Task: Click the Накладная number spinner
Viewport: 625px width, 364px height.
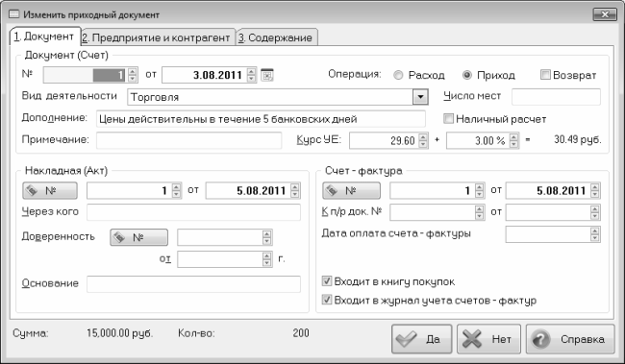Action: 177,191
